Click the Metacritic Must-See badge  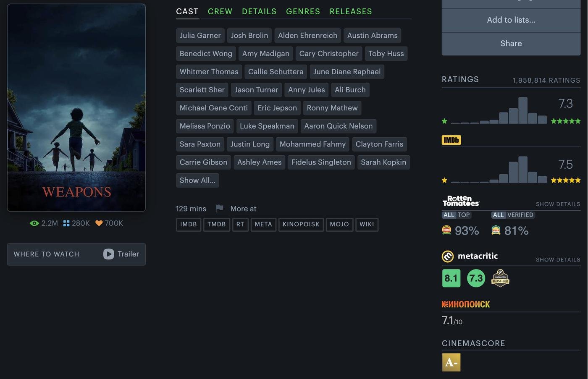500,278
